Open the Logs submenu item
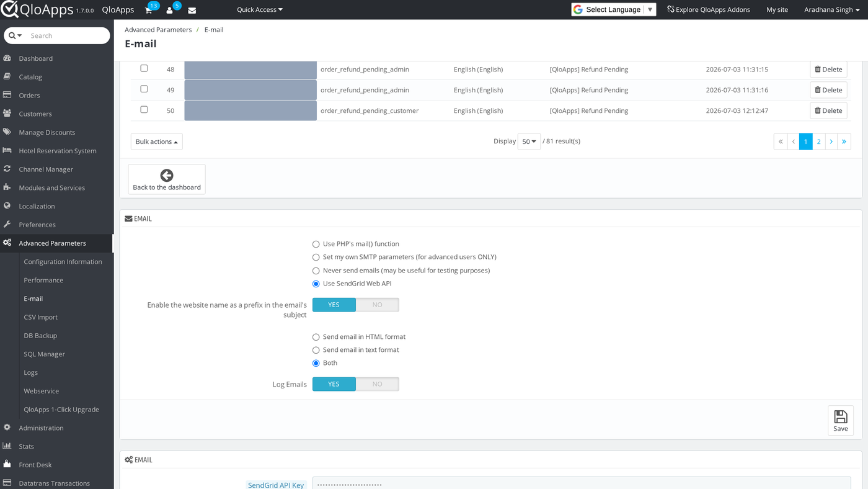The width and height of the screenshot is (868, 489). tap(30, 372)
